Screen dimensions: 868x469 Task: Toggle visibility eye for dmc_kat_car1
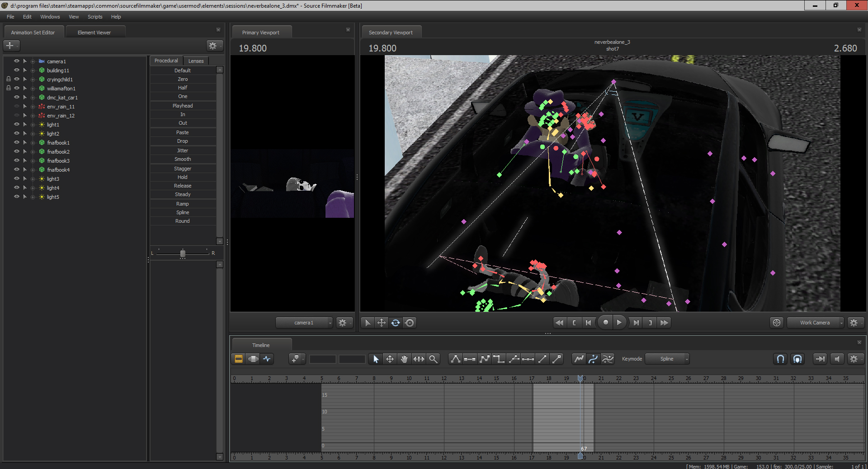[17, 97]
